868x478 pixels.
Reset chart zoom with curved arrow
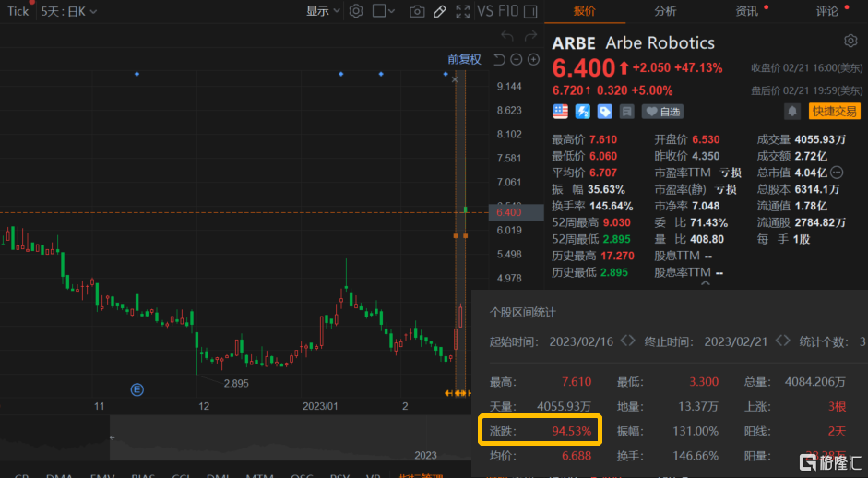[499, 59]
